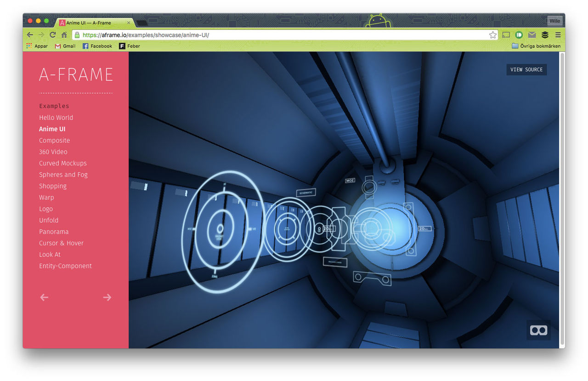Open the Logo example

46,209
